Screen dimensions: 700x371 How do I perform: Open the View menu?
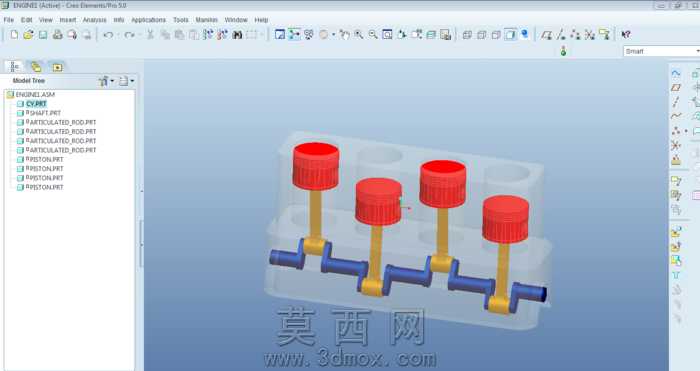coord(46,20)
